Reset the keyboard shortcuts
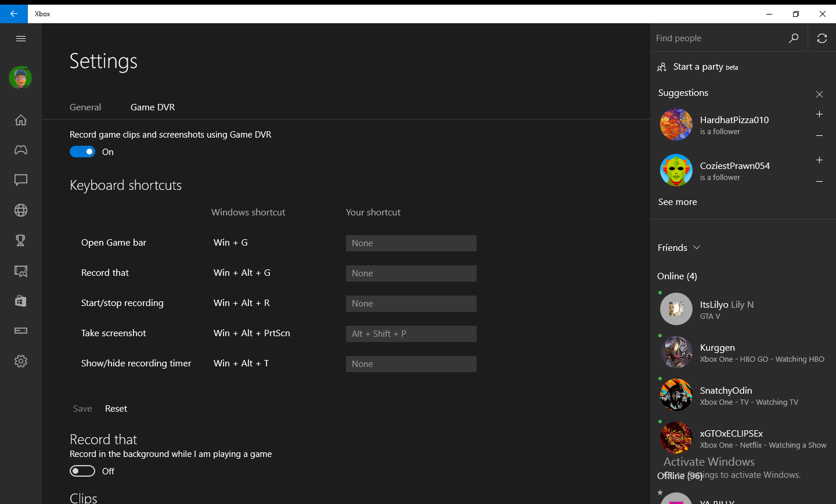Viewport: 836px width, 504px height. click(x=116, y=408)
